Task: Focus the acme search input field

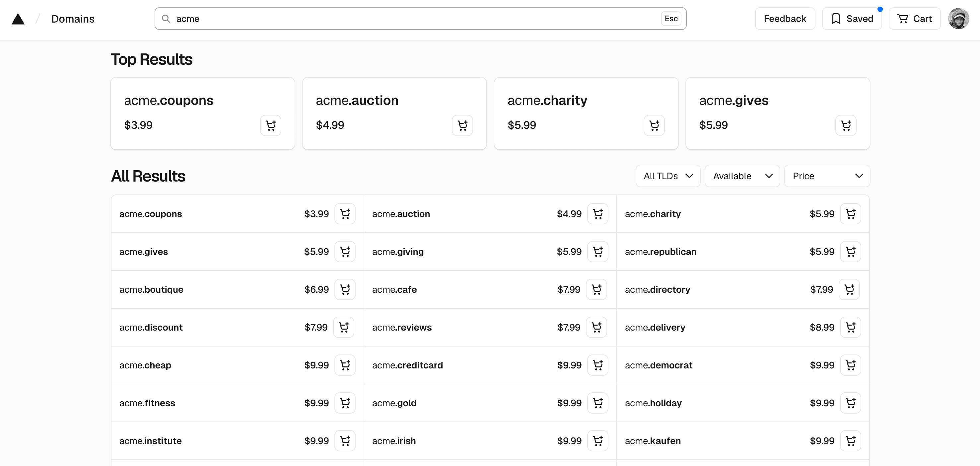Action: [420, 19]
